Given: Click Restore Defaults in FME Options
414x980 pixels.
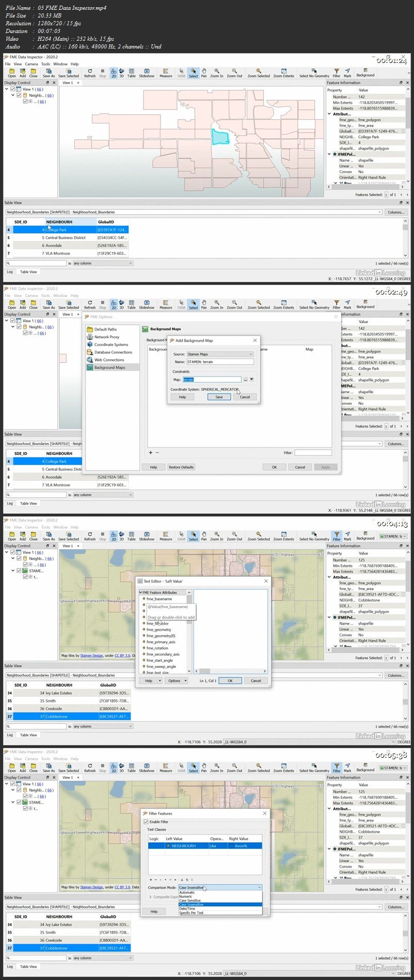Looking at the screenshot, I should click(x=181, y=467).
